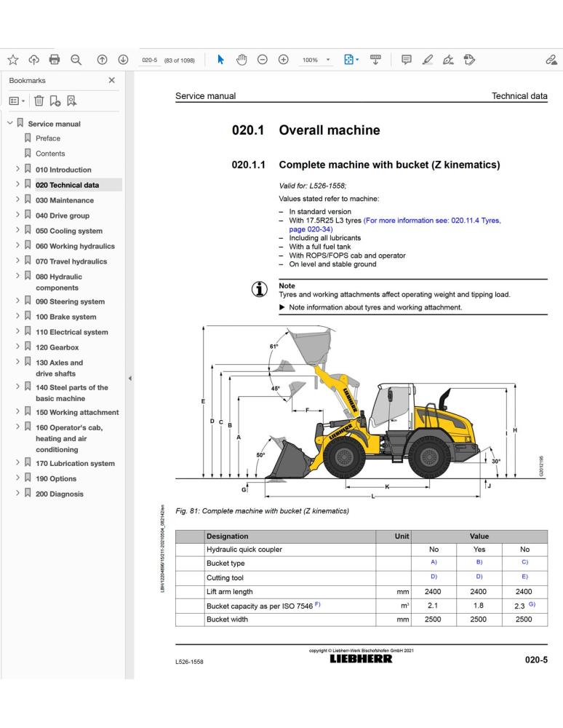Expand the 090 Steering system bookmark
The width and height of the screenshot is (563, 728).
click(x=17, y=301)
